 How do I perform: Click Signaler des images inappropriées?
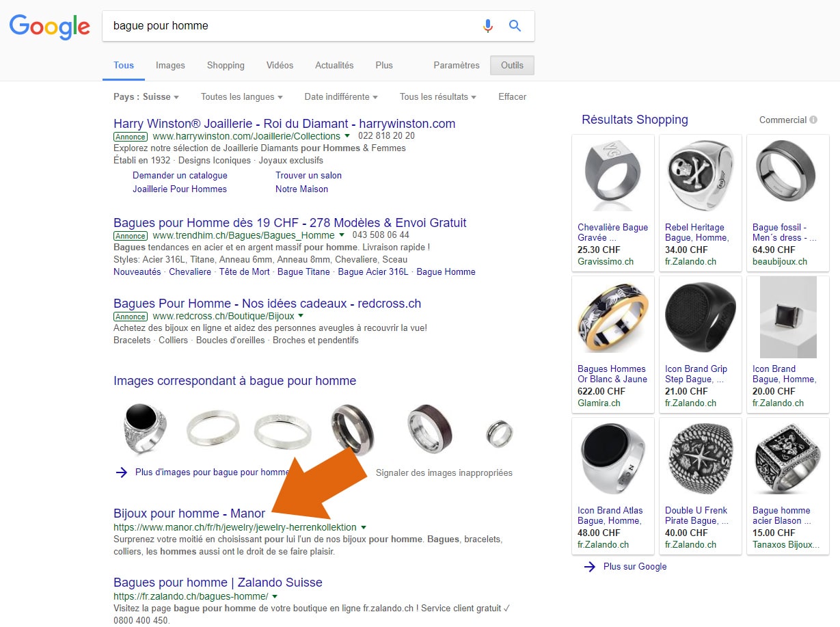click(444, 473)
